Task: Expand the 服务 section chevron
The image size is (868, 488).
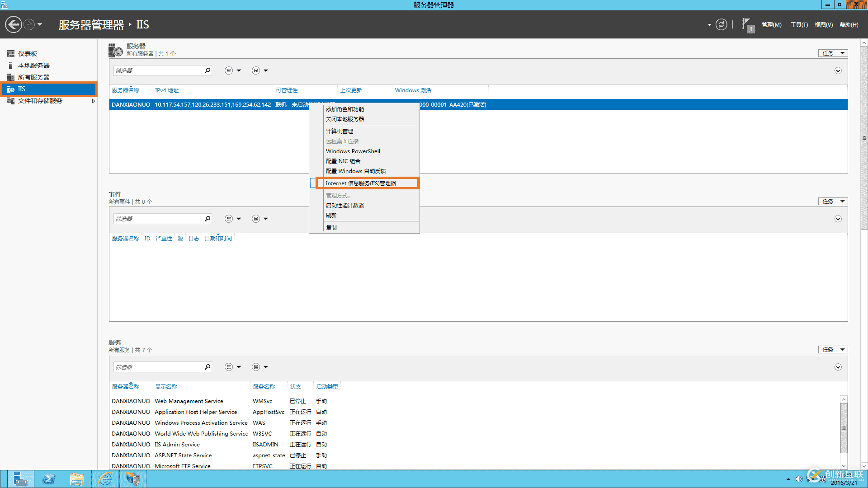Action: pyautogui.click(x=838, y=367)
